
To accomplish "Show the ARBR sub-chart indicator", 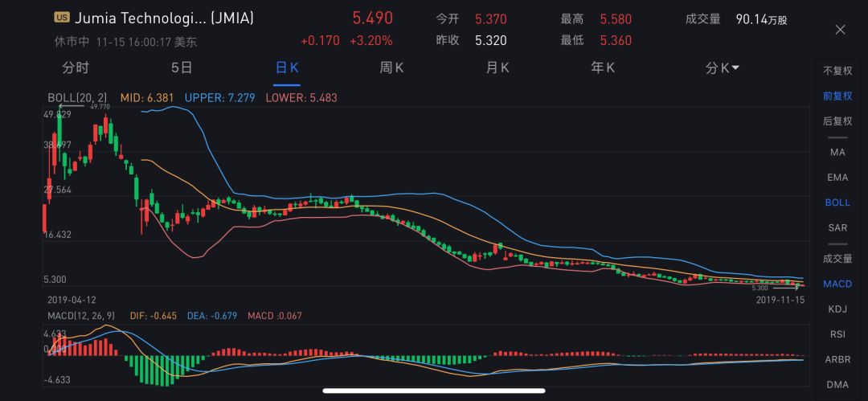I will tap(837, 359).
